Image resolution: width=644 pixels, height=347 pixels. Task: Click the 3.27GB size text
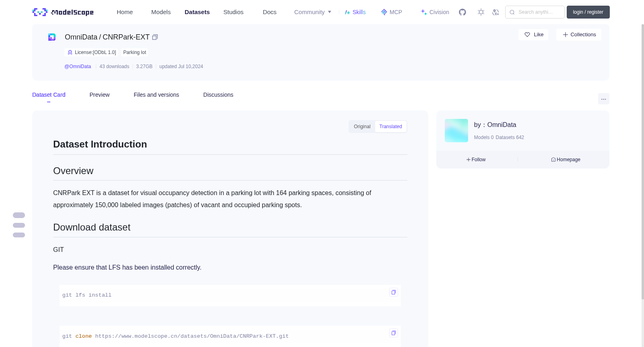tap(144, 66)
